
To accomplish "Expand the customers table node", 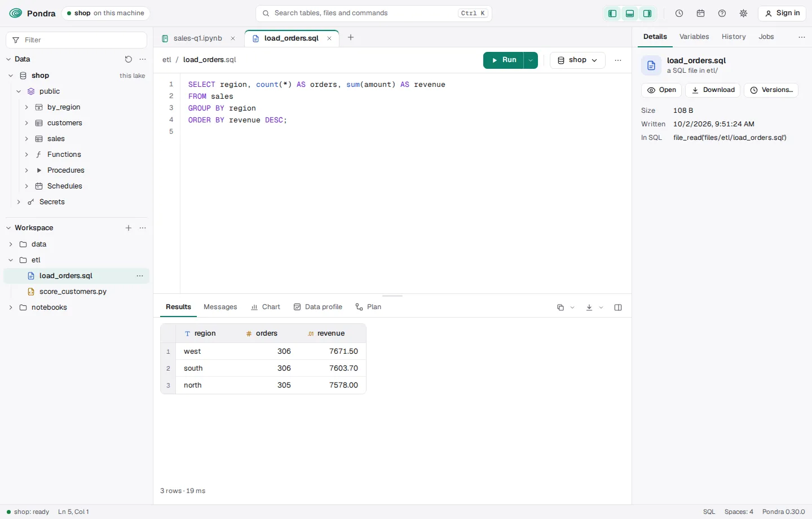I will pos(27,123).
